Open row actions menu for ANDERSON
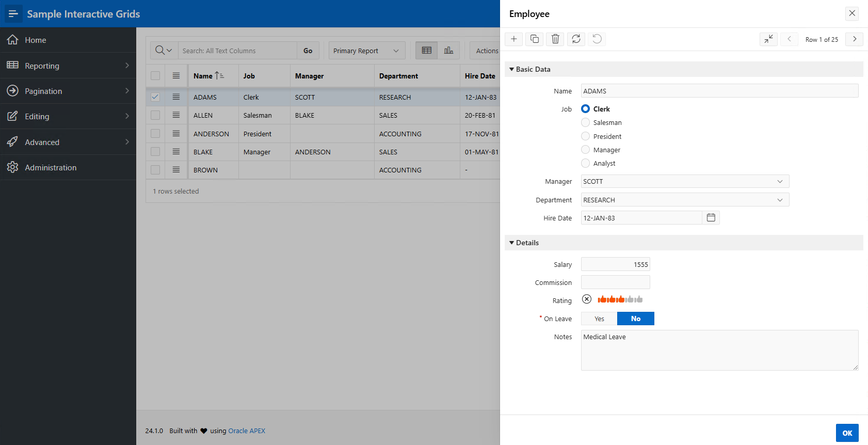Screen dimensions: 868x445 pos(176,134)
